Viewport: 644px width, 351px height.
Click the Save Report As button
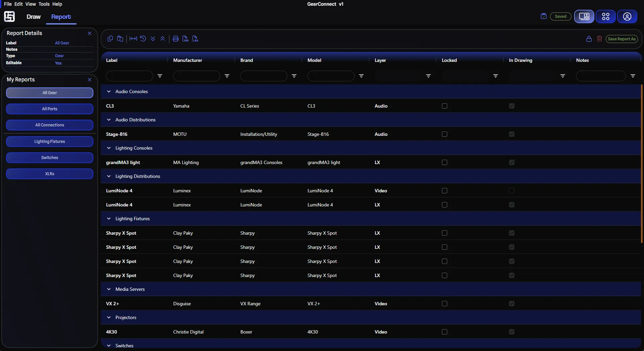point(622,39)
